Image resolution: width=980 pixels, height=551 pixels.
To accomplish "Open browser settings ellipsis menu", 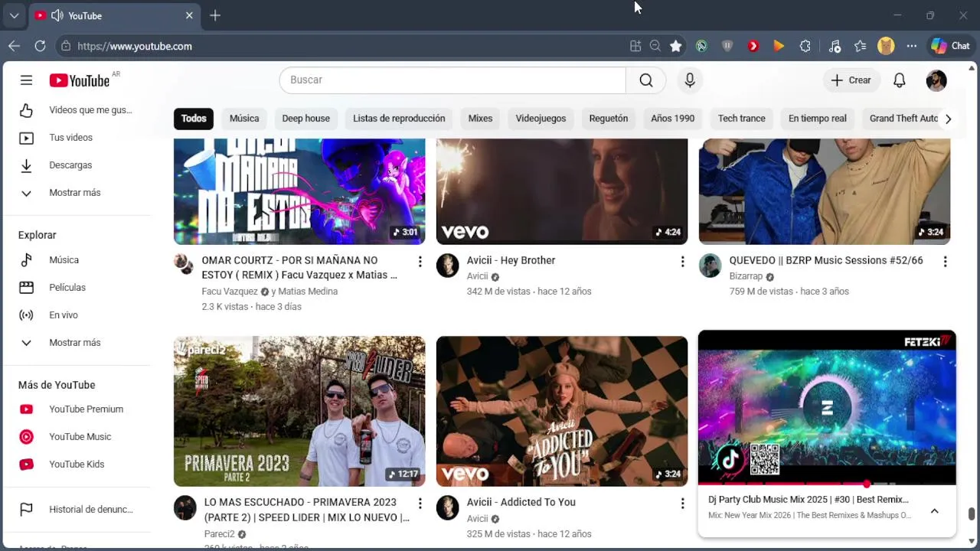I will tap(911, 46).
